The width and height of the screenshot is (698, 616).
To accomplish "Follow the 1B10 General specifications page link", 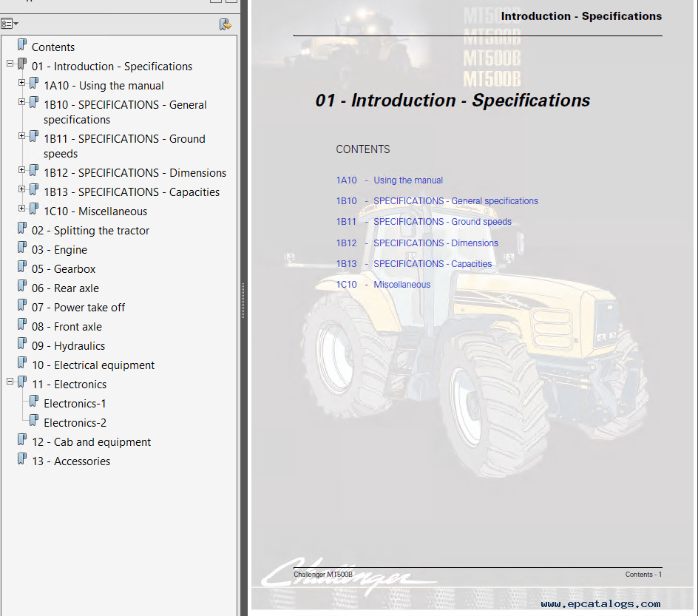I will [x=437, y=201].
